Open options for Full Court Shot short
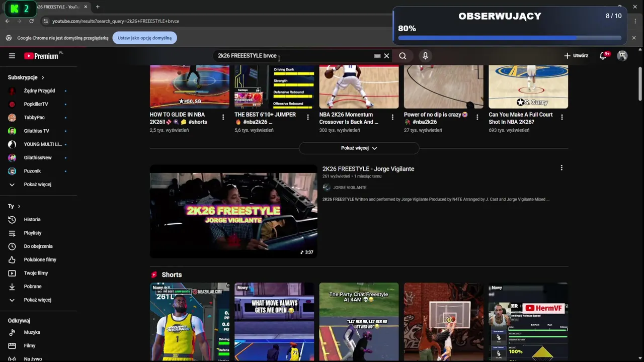The image size is (644, 362). (x=562, y=117)
